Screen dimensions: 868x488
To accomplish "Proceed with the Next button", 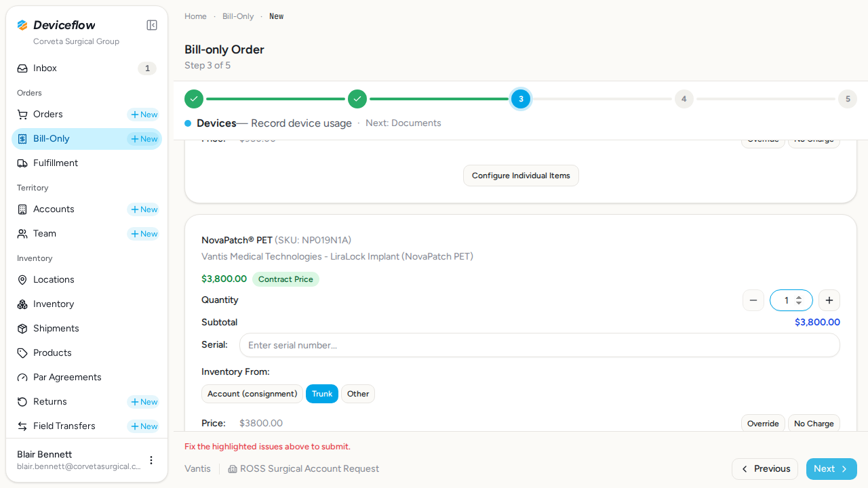I will [x=831, y=469].
